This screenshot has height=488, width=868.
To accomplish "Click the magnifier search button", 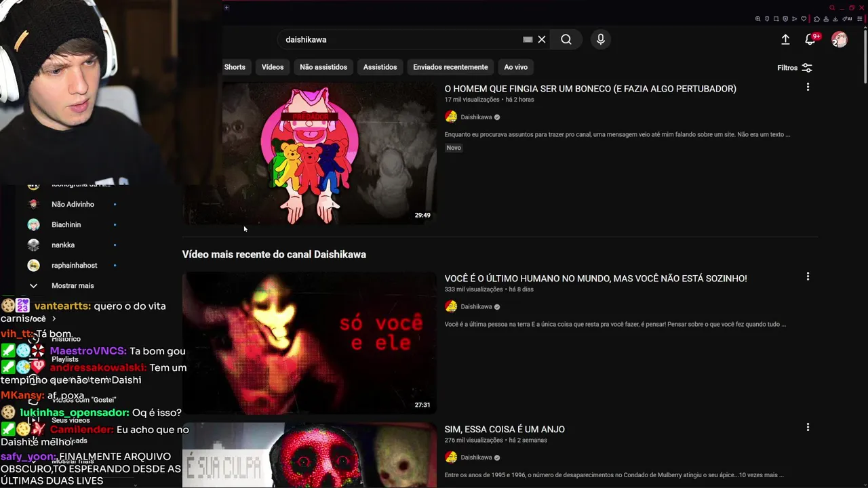I will (x=566, y=39).
